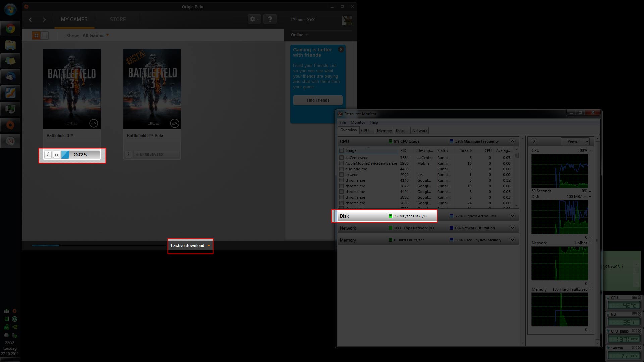Screen dimensions: 644x362
Task: Open iPhone_XxX profile avatar
Action: [x=347, y=20]
